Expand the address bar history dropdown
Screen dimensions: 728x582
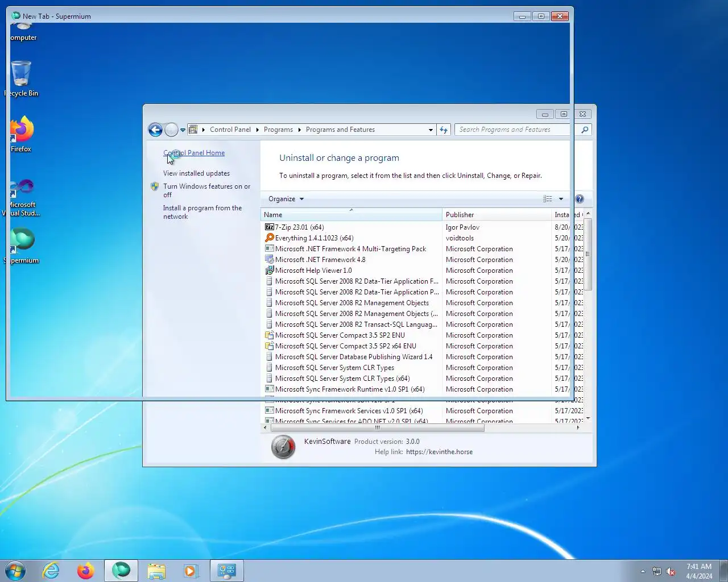click(431, 130)
